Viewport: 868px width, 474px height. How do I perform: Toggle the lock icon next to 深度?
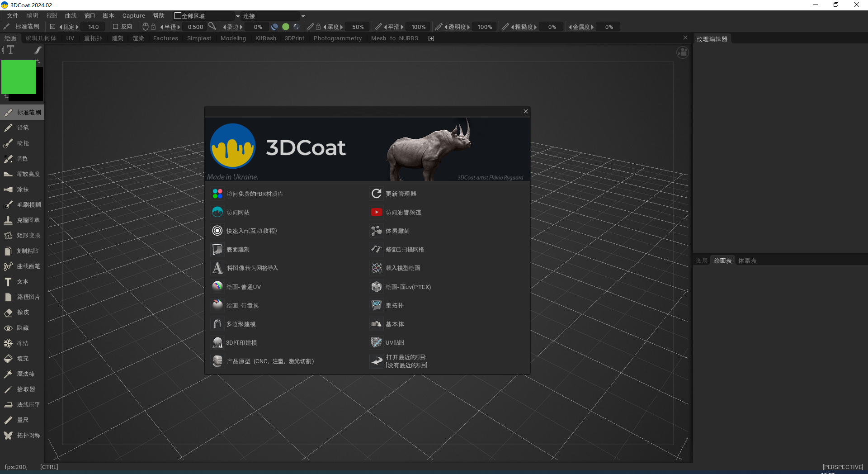[318, 27]
